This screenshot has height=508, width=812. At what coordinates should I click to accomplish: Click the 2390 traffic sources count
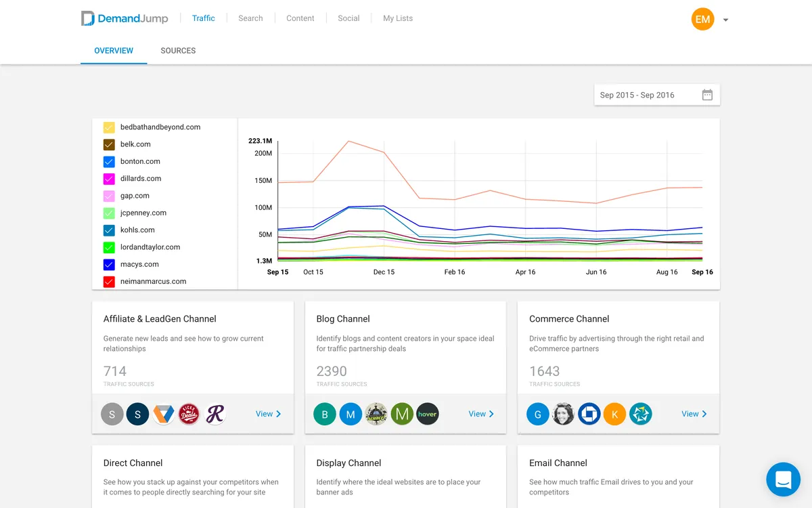(x=332, y=371)
